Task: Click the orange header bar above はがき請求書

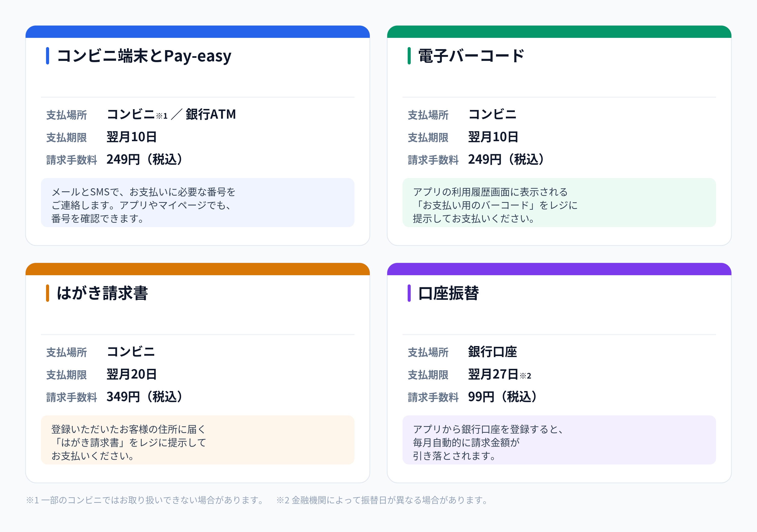Action: point(197,269)
